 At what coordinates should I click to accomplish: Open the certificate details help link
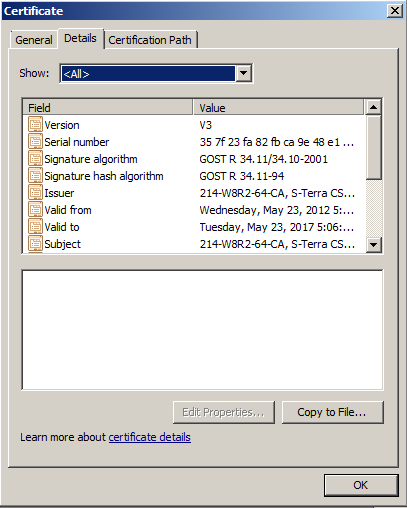point(150,437)
